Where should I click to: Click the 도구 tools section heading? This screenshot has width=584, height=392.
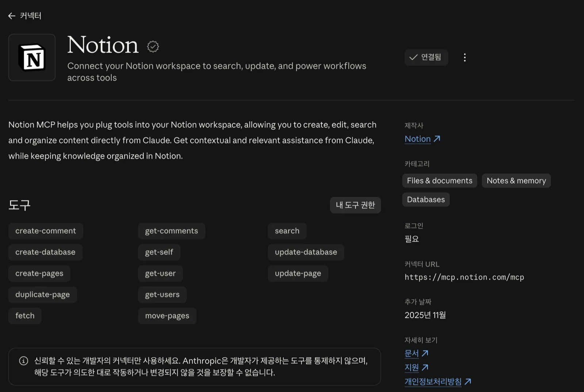(19, 205)
